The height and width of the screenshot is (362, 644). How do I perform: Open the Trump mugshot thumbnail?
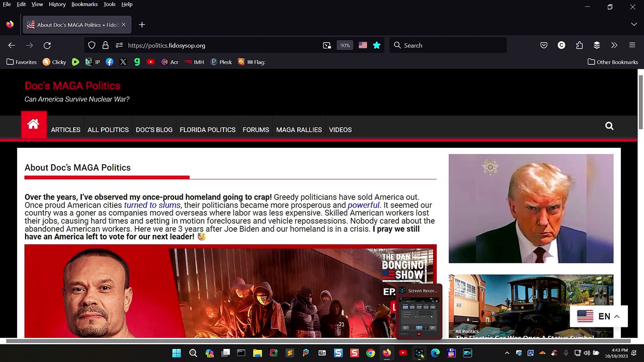pyautogui.click(x=531, y=209)
